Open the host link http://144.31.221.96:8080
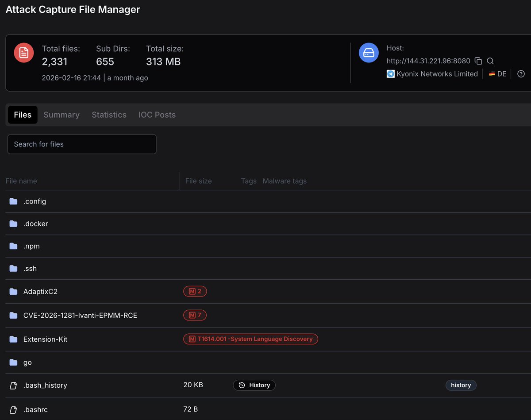Image resolution: width=531 pixels, height=420 pixels. coord(428,61)
